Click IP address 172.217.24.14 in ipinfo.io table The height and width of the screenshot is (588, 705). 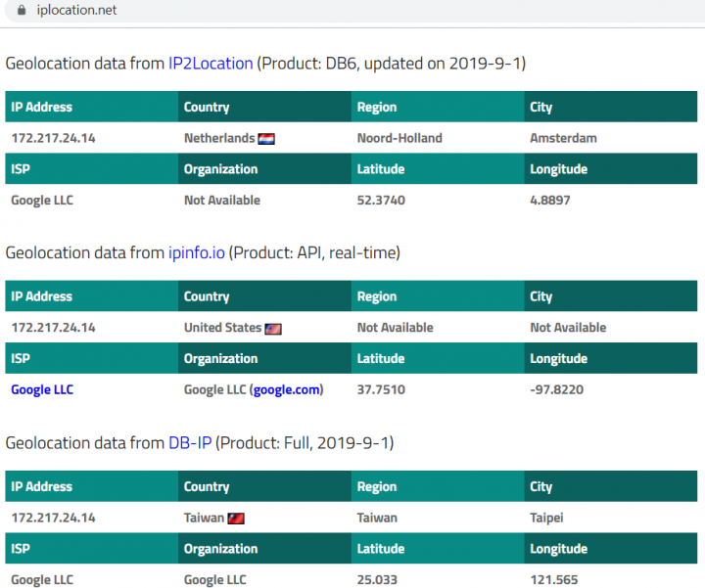pyautogui.click(x=53, y=328)
